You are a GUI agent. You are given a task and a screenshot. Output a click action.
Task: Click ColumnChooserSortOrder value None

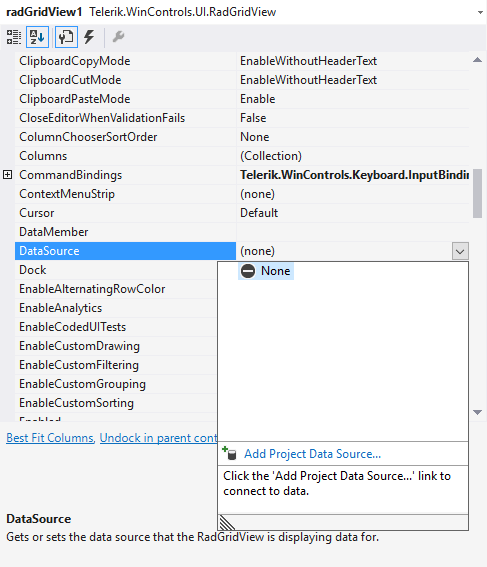pos(255,137)
